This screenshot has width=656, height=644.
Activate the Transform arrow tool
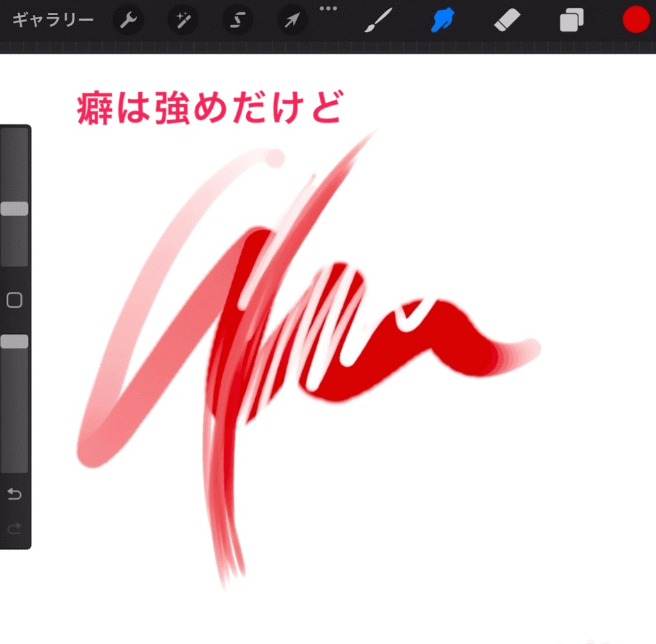[292, 20]
